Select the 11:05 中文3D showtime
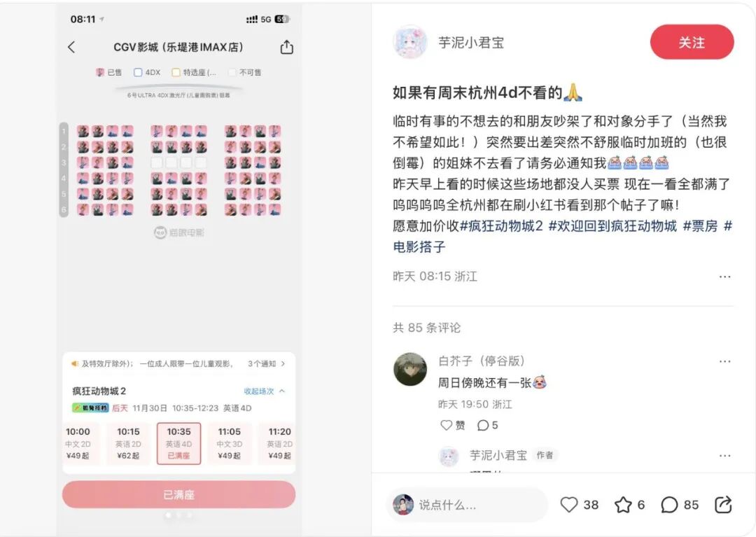The image size is (756, 537). pos(230,443)
